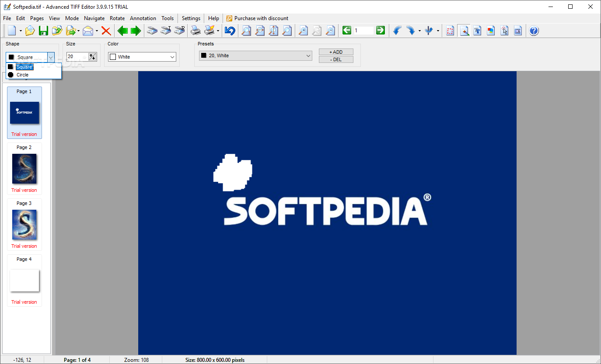Toggle the eraser brush tool

coord(464,31)
